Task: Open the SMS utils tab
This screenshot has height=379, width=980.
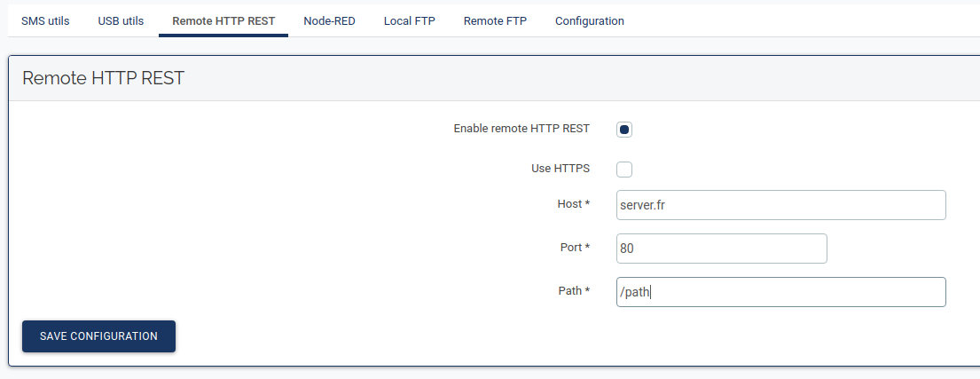Action: (45, 21)
